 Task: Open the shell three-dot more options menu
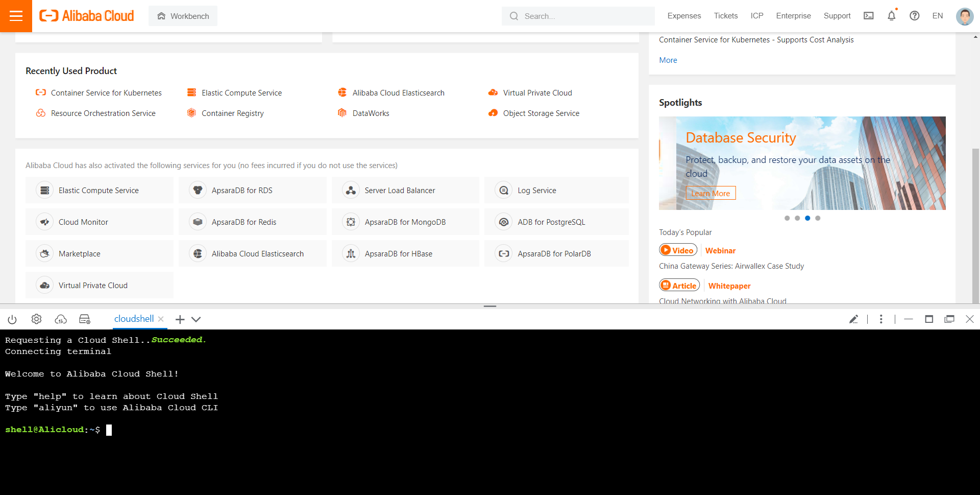click(x=881, y=319)
